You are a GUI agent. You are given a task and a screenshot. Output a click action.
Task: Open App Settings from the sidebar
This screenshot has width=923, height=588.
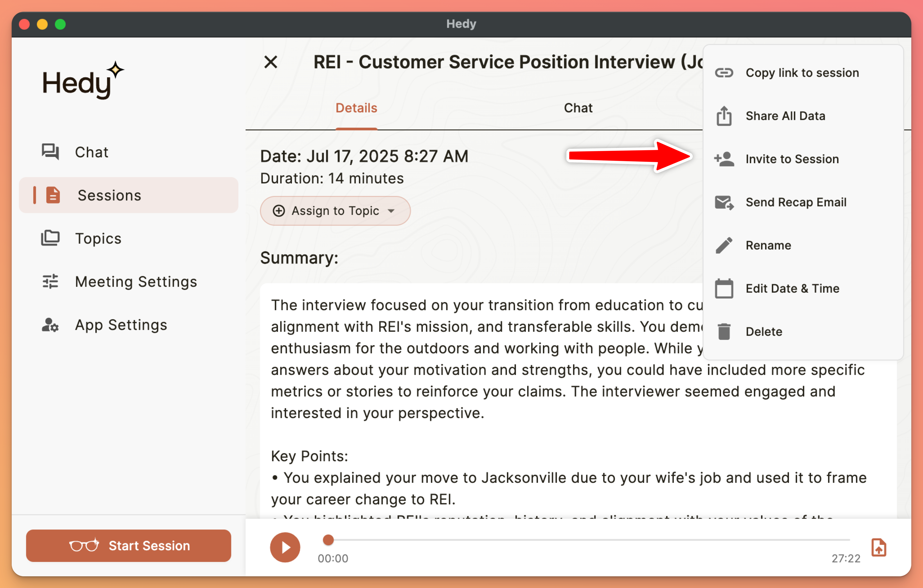pyautogui.click(x=121, y=325)
